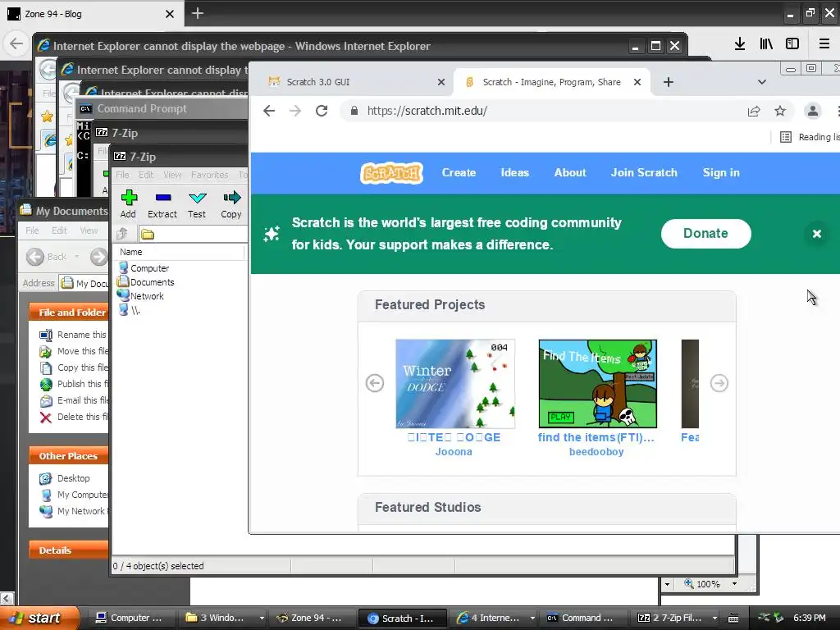Open the beedooboy author link
The width and height of the screenshot is (840, 630).
point(596,452)
